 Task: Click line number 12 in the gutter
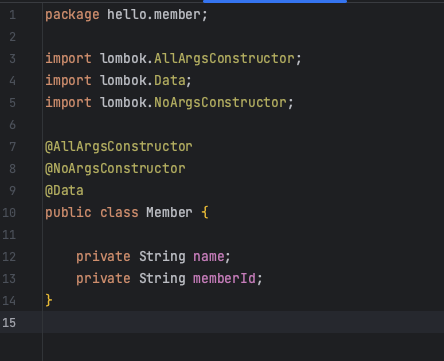[x=9, y=257]
